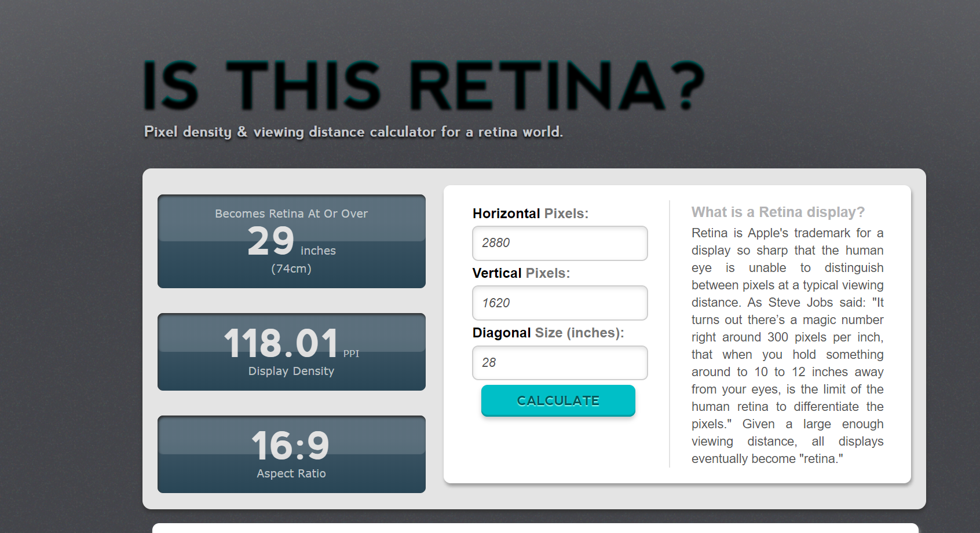Focus the Horizontal Pixels input field
Screen dimensions: 980x533
560,243
